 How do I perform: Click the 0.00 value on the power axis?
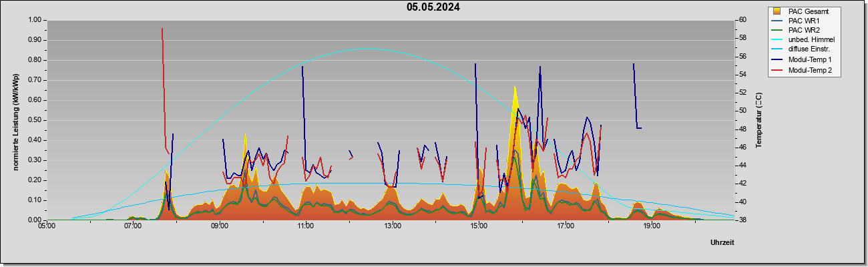(x=34, y=220)
